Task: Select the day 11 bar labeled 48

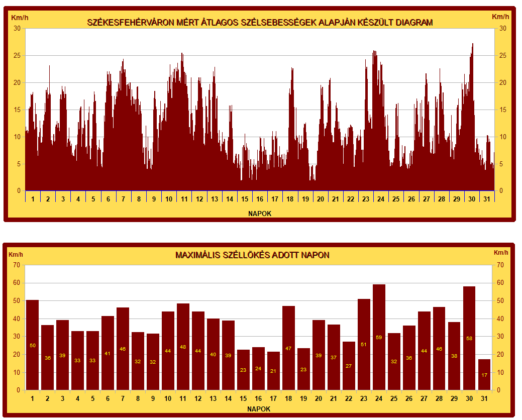Action: (x=183, y=347)
